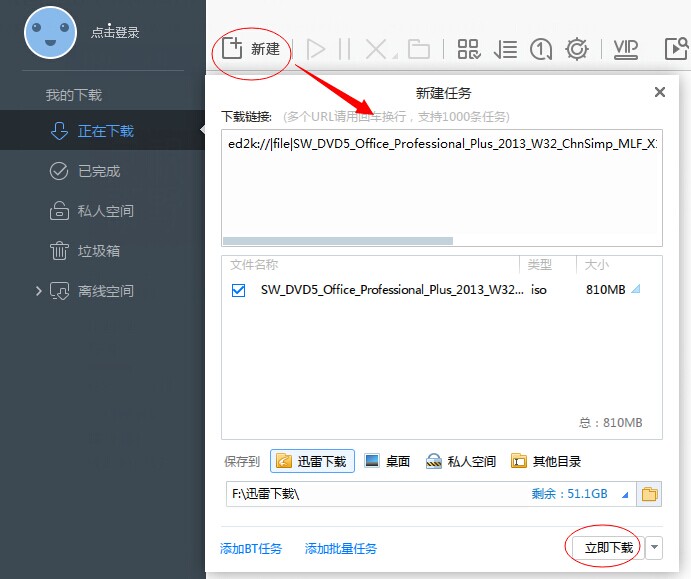Click the 文件名称 column header
Viewport: 691px width, 579px height.
[x=254, y=265]
